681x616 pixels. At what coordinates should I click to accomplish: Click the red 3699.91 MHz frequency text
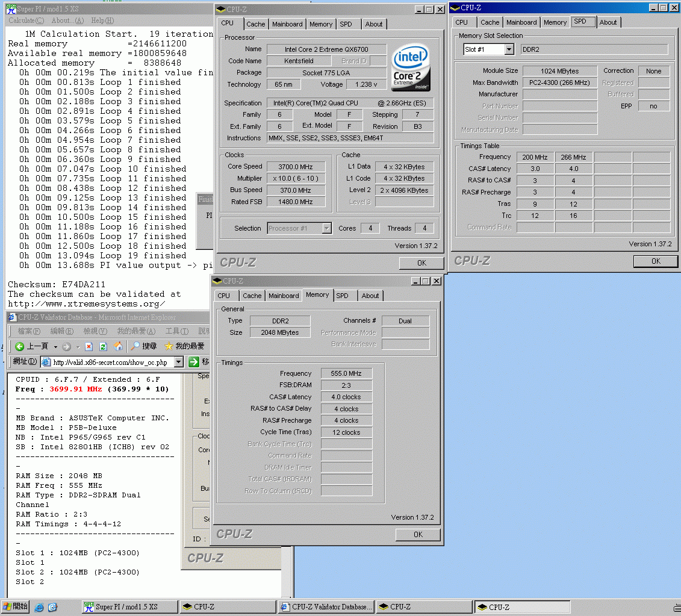(76, 389)
